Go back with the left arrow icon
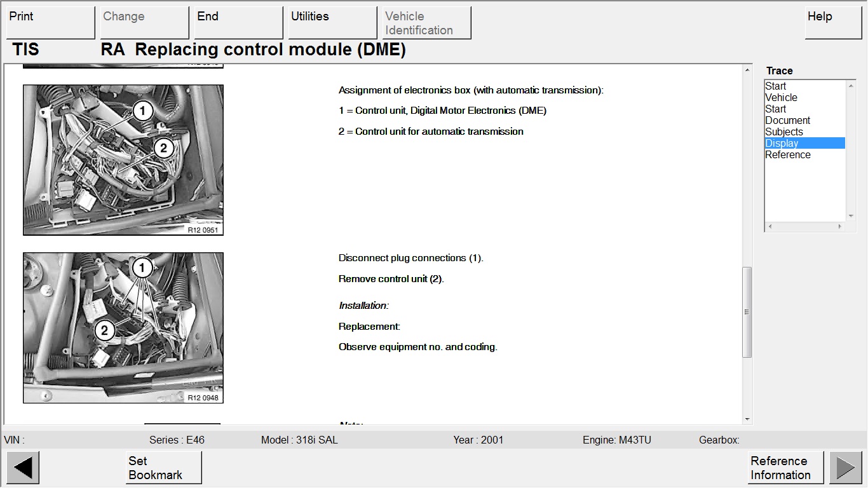Screen dimensions: 868x488 tap(23, 468)
